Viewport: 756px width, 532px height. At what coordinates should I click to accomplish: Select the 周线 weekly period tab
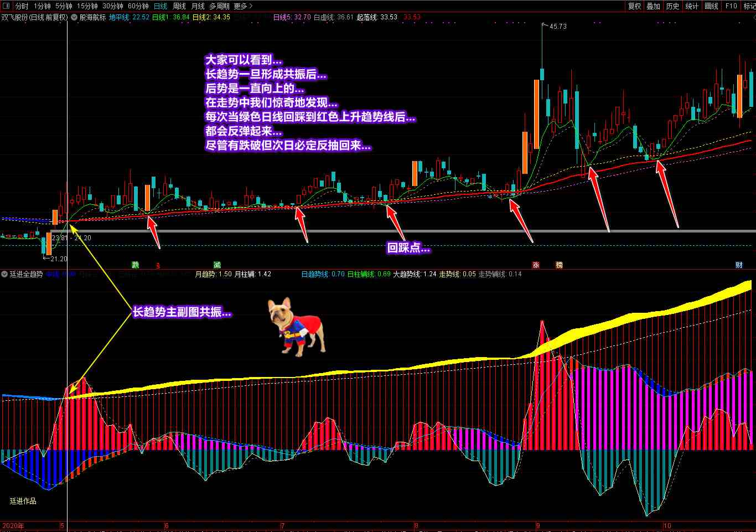(179, 6)
